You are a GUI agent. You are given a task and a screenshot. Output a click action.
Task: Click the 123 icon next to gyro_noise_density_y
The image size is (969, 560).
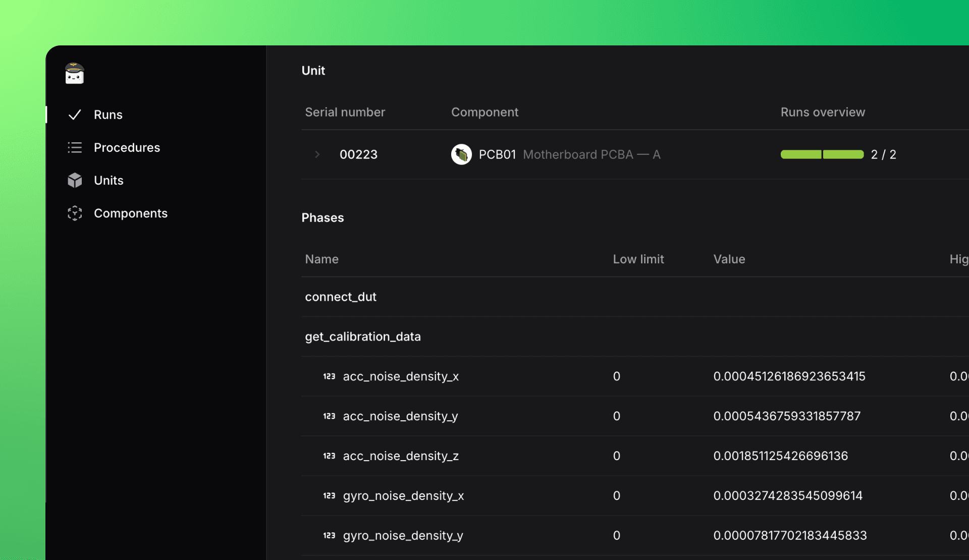click(329, 535)
